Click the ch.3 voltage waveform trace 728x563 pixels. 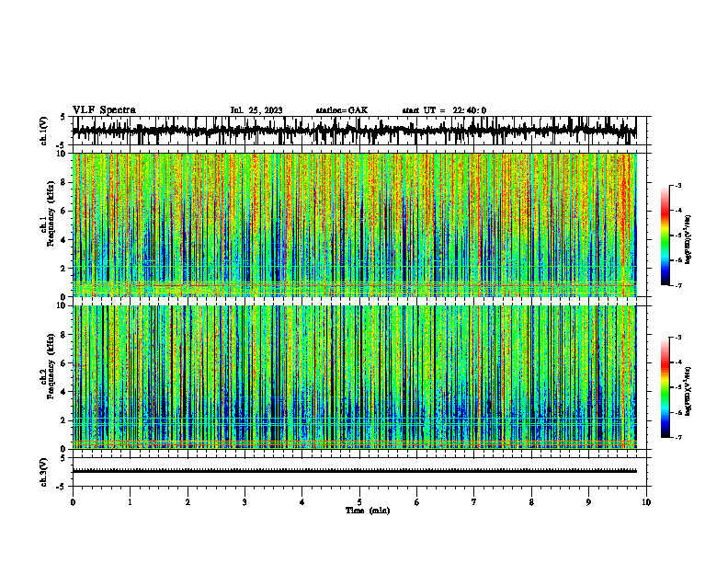[x=354, y=471]
